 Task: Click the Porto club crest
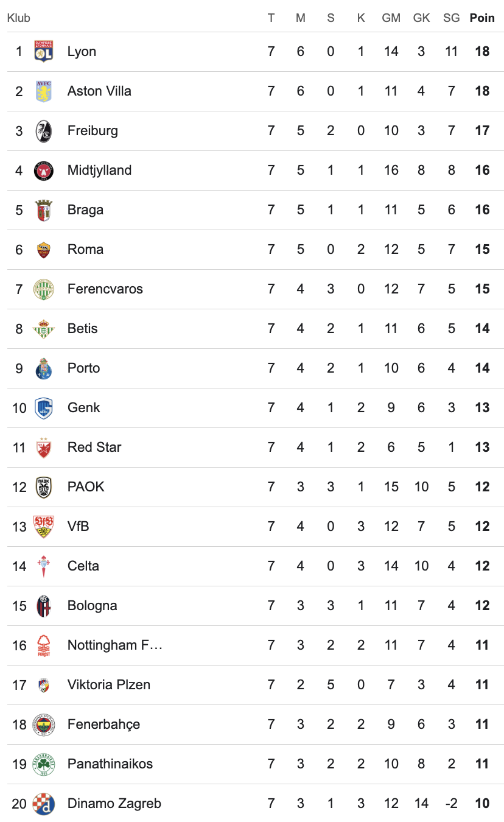44,368
